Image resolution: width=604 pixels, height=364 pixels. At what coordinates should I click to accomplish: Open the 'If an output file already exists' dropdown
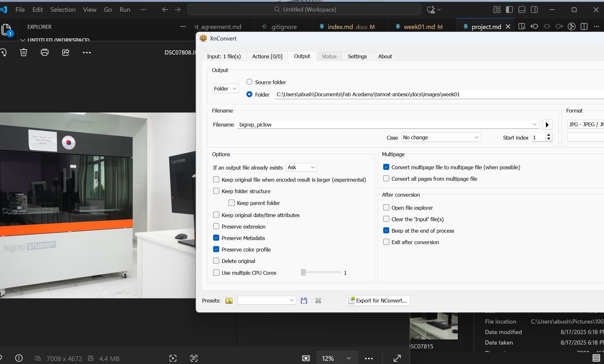click(301, 167)
